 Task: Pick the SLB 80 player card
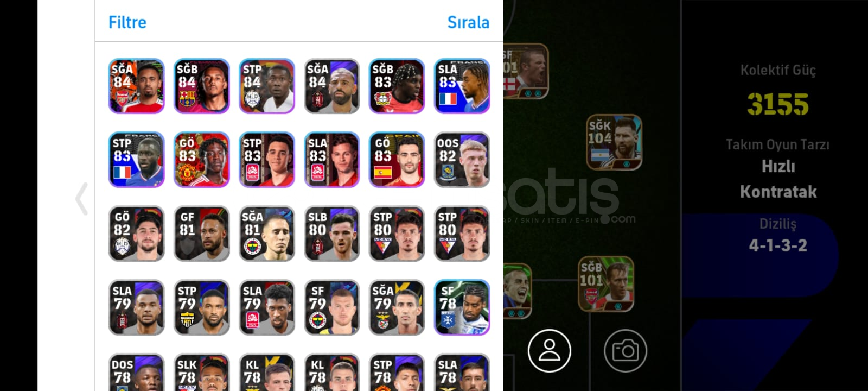(x=331, y=234)
